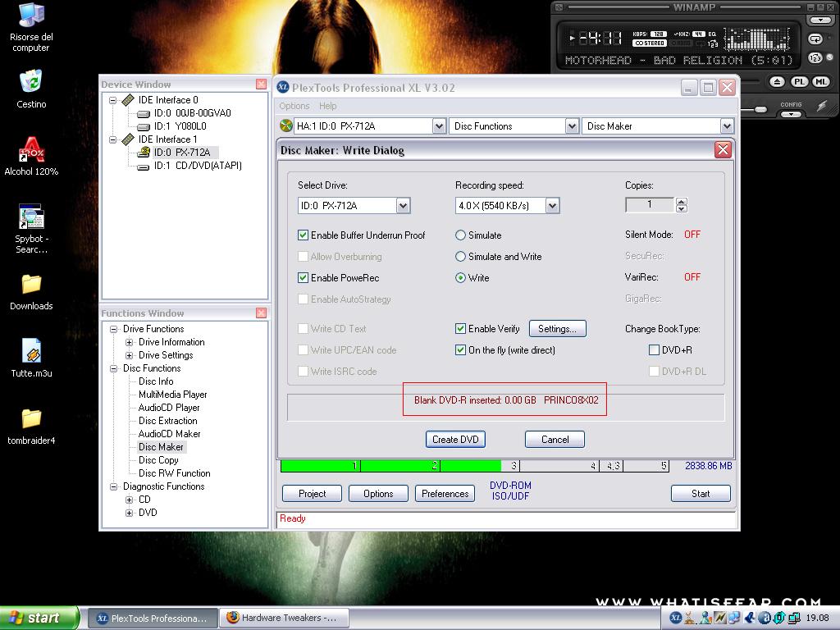The width and height of the screenshot is (840, 630).
Task: Select Disc Info in Functions Window
Action: pos(156,381)
